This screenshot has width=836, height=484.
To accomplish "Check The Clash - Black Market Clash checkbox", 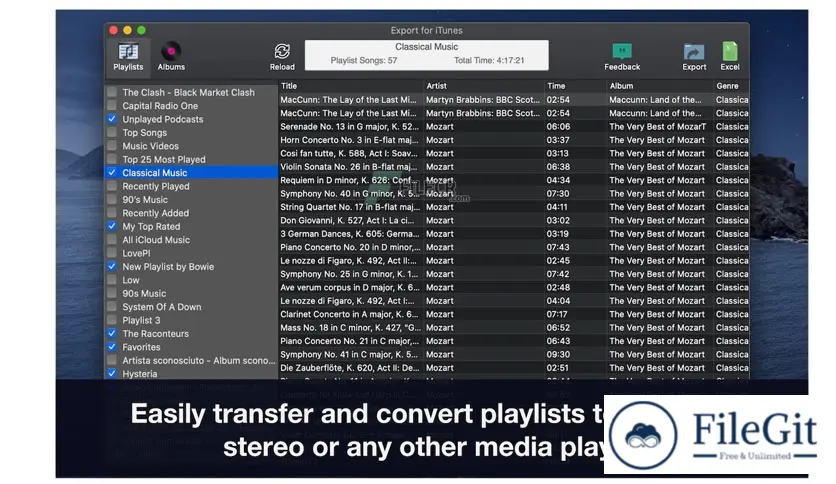I will (x=112, y=92).
